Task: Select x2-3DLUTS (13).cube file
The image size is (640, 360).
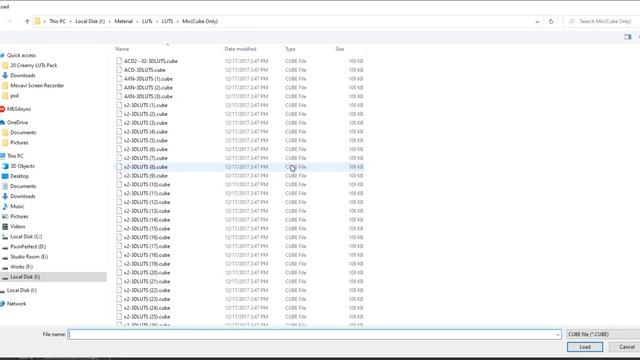Action: point(147,211)
